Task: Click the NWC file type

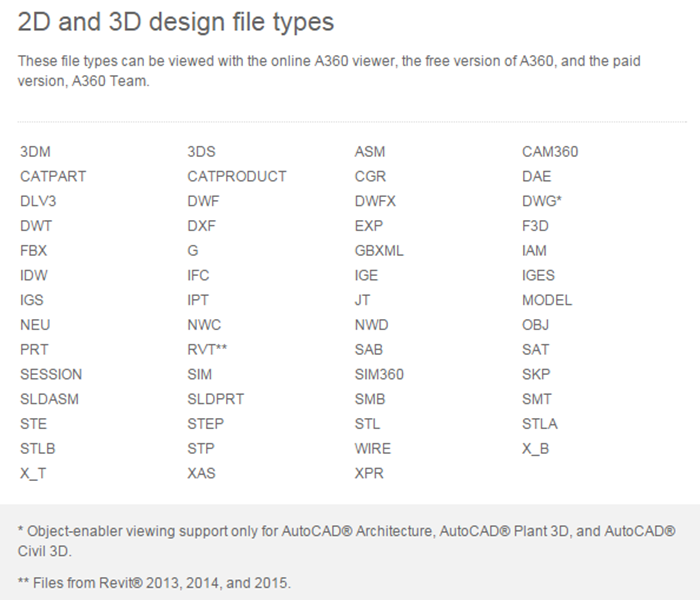Action: point(204,325)
